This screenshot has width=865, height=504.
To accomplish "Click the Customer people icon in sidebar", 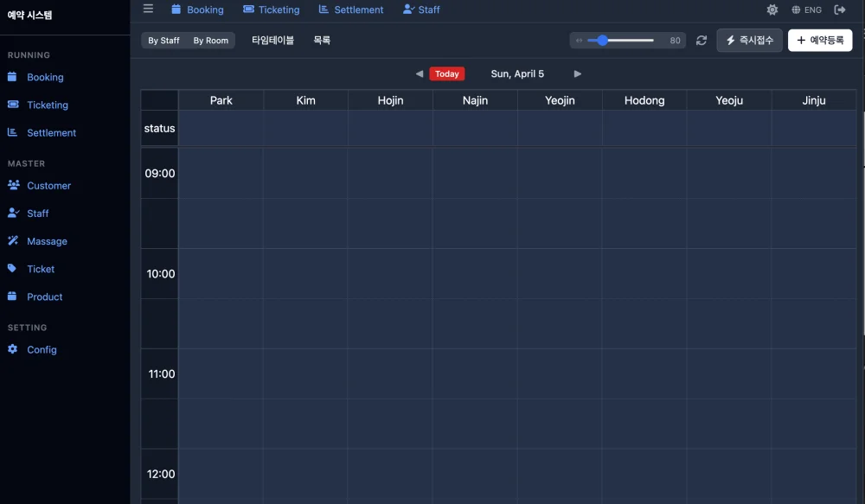I will [x=13, y=185].
